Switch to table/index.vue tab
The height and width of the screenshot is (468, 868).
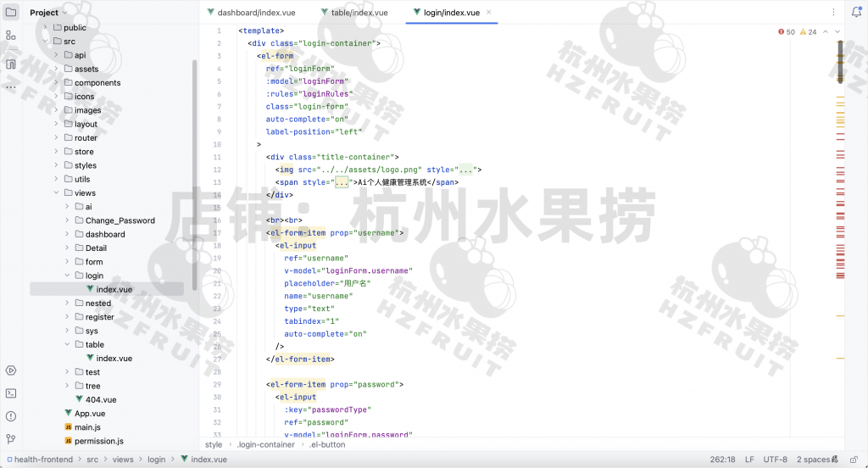click(x=354, y=12)
